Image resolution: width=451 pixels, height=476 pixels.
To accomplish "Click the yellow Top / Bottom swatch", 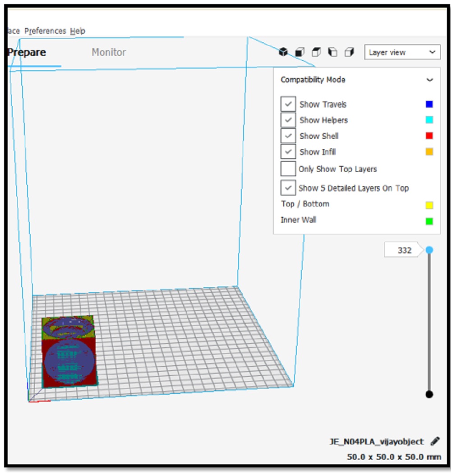I will click(429, 205).
